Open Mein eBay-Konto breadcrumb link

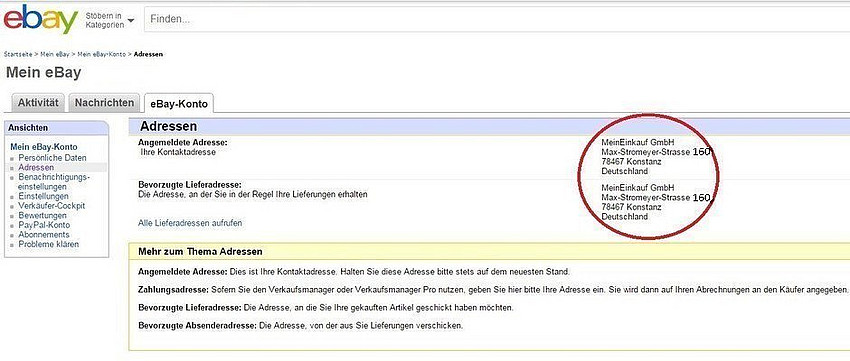pyautogui.click(x=101, y=54)
